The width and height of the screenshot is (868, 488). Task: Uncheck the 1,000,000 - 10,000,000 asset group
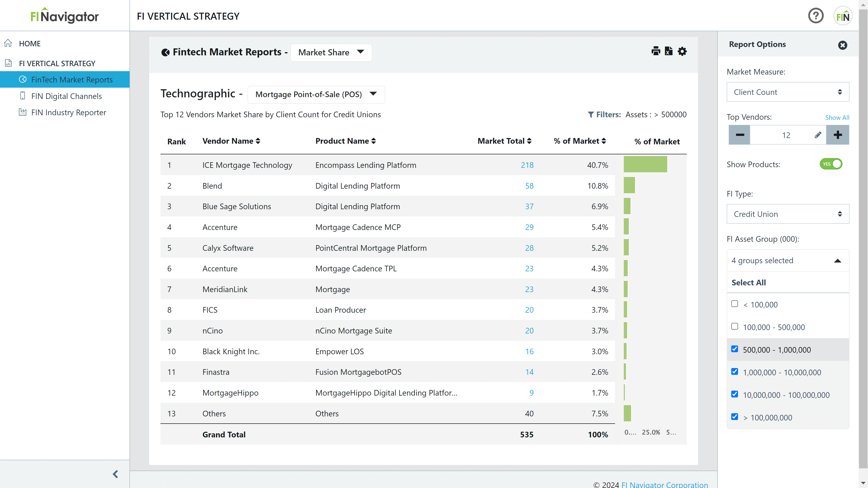click(735, 371)
